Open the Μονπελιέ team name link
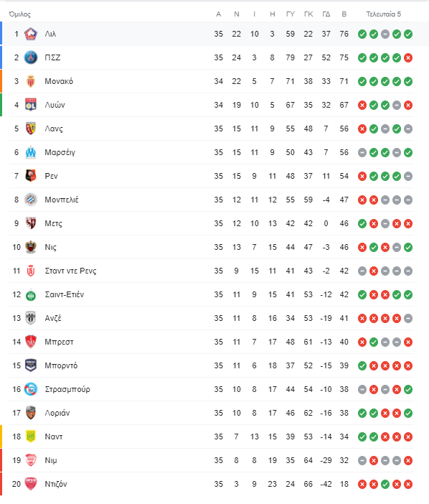 [62, 200]
